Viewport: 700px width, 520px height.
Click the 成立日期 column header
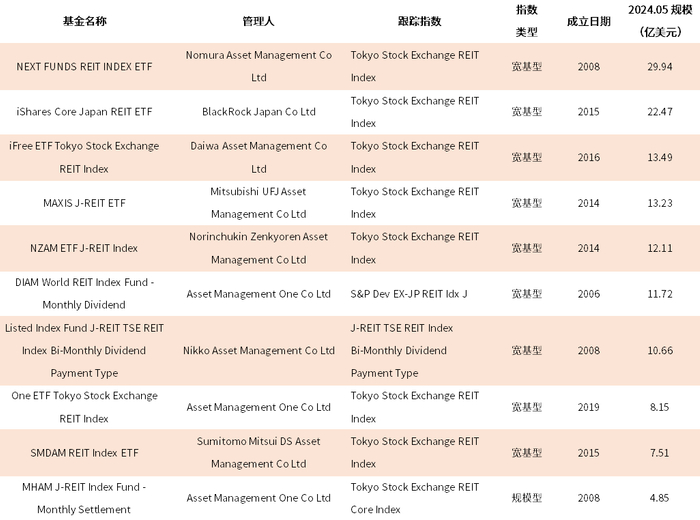588,21
